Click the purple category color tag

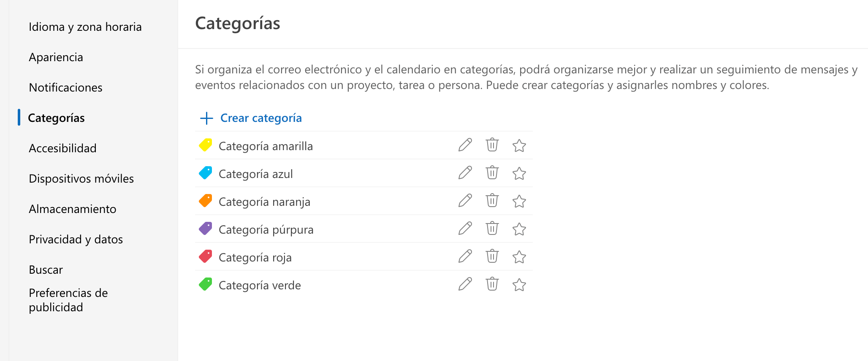[x=206, y=229]
